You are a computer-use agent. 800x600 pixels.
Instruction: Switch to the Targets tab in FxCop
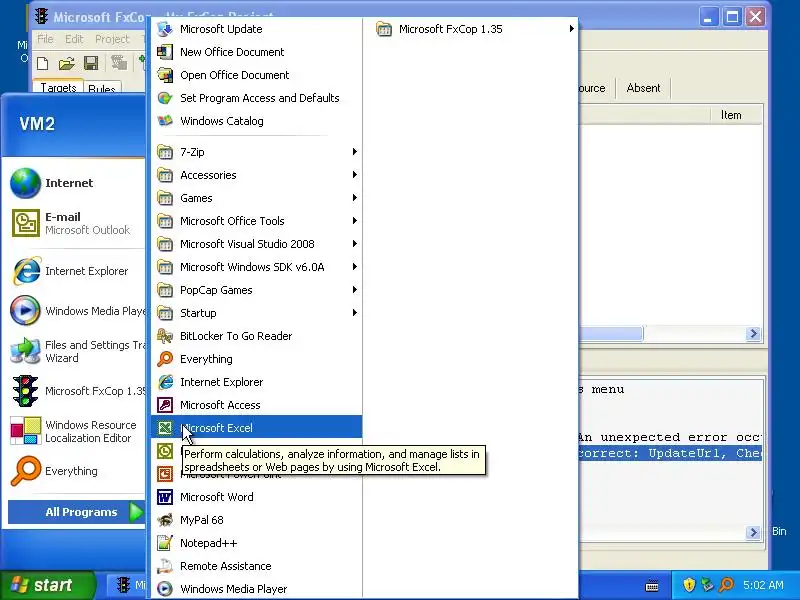tap(58, 87)
